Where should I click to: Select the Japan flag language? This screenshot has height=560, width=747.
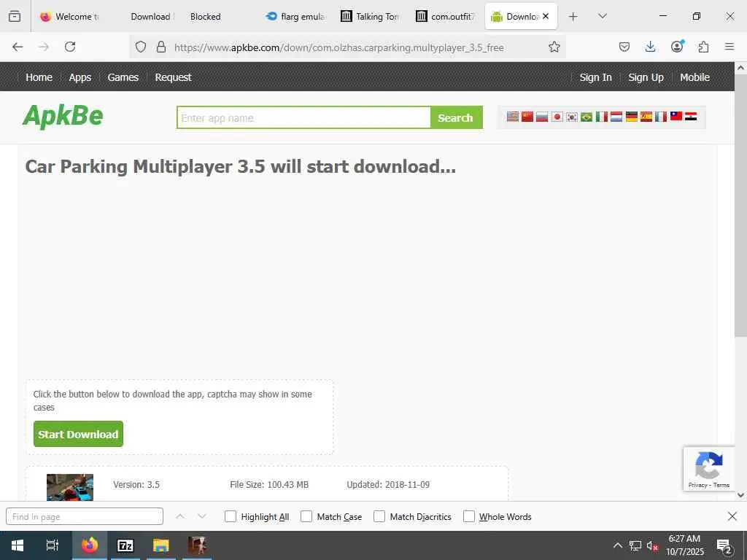coord(557,117)
